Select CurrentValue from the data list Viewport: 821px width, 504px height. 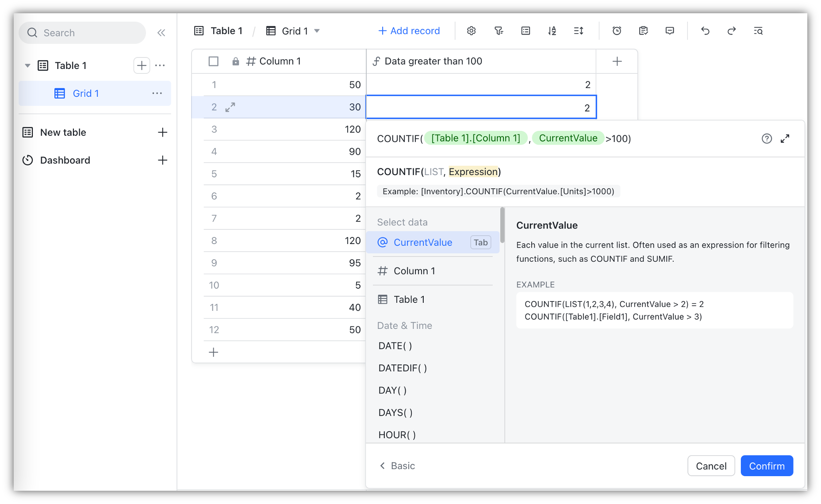point(422,243)
